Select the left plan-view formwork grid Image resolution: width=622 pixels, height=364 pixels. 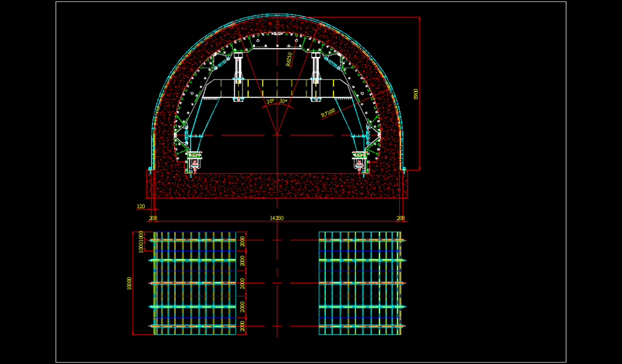click(x=194, y=283)
